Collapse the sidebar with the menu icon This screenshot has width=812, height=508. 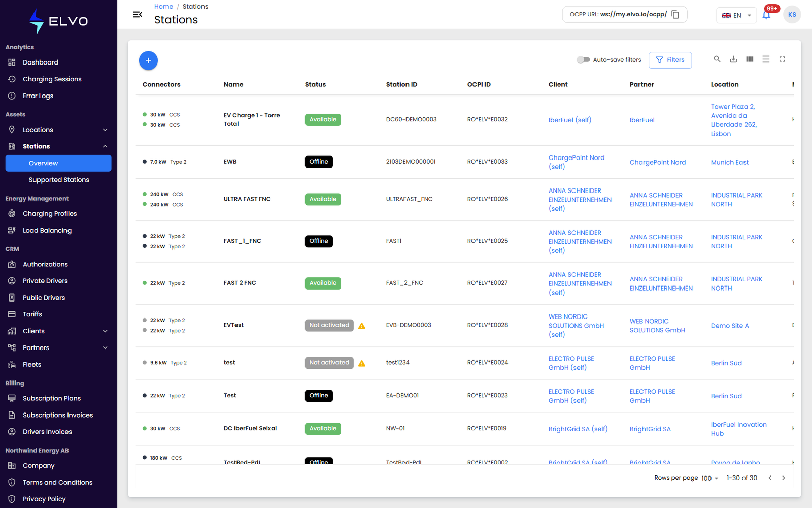tap(137, 15)
